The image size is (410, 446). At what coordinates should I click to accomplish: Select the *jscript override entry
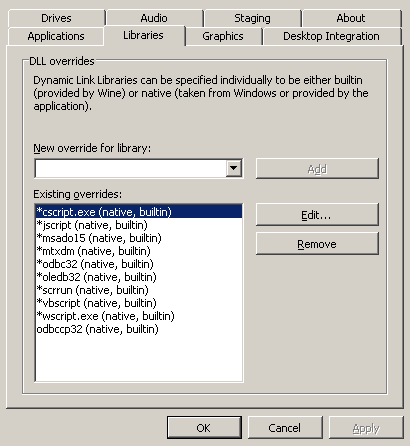(x=139, y=225)
